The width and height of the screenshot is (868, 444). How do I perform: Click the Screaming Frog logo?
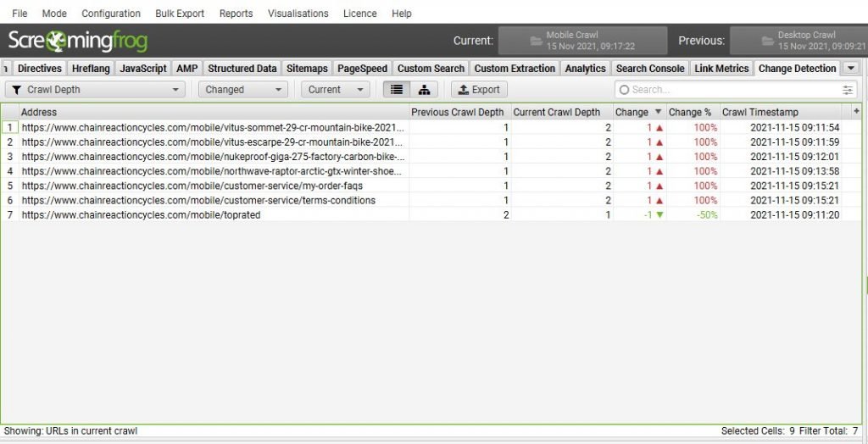[x=77, y=41]
